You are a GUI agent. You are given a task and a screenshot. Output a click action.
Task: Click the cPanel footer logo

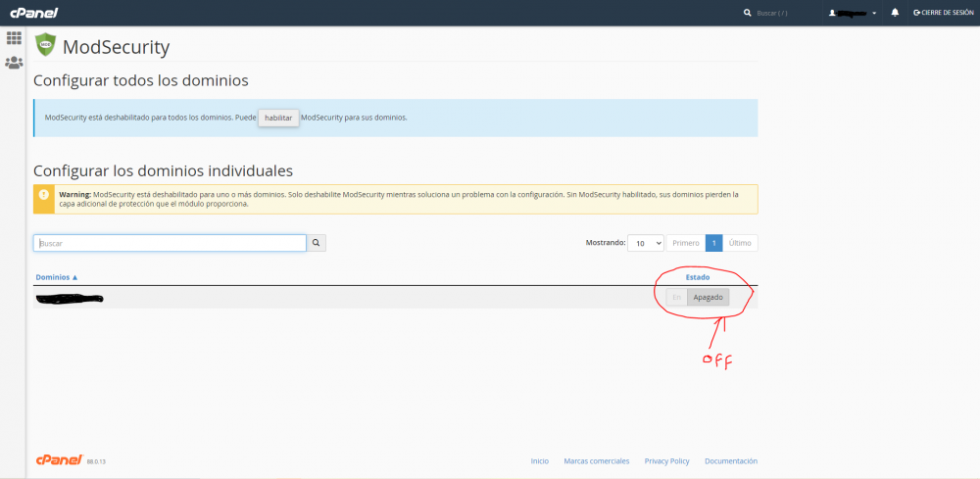tap(60, 460)
